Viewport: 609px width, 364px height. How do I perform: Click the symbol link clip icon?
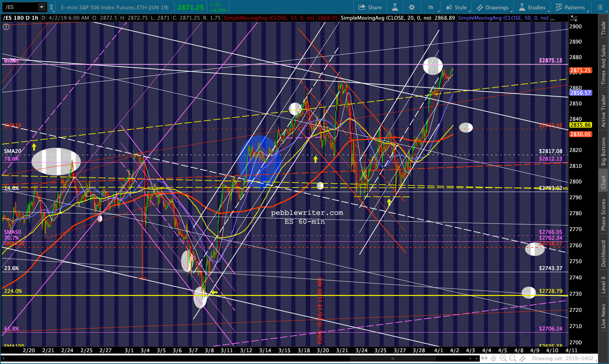click(51, 7)
